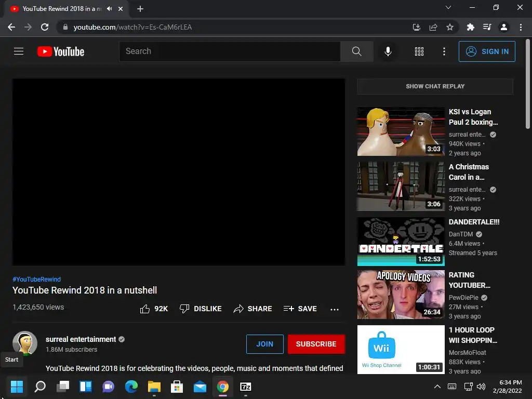The height and width of the screenshot is (399, 532).
Task: Show hidden tray icons chevron
Action: point(437,387)
